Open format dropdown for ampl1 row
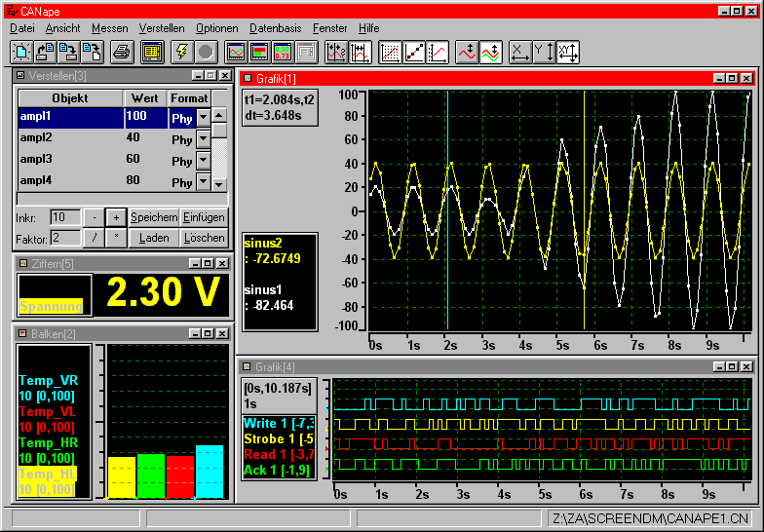This screenshot has width=764, height=532. (x=203, y=117)
